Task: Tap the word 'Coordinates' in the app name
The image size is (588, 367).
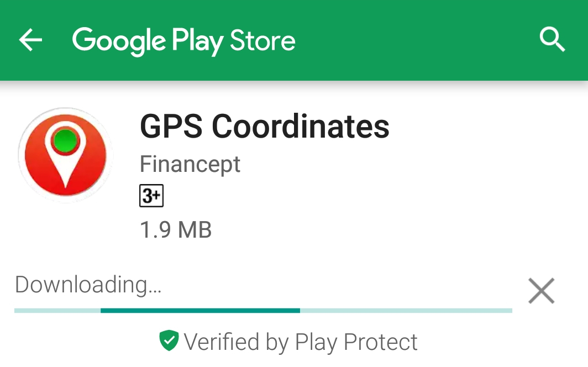Action: coord(301,127)
